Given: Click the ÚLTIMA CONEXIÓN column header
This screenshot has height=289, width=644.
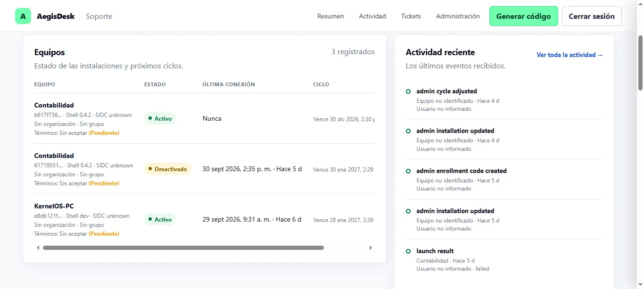Looking at the screenshot, I should [229, 84].
